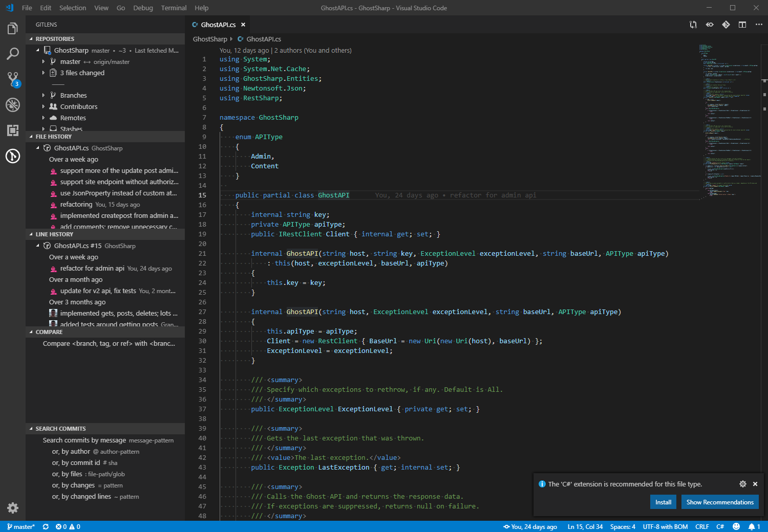Click the Remotes cloud icon

[53, 118]
